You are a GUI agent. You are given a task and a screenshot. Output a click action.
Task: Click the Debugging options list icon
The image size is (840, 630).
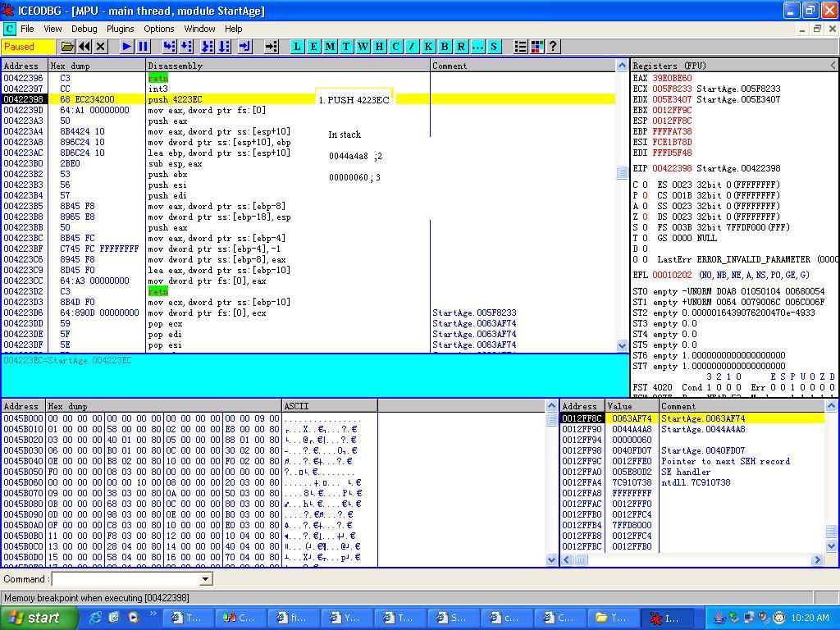click(x=520, y=47)
